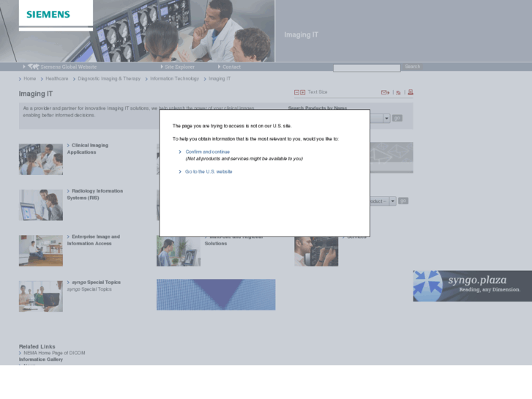Image resolution: width=532 pixels, height=399 pixels.
Task: Click the search input field in the top bar
Action: click(x=367, y=68)
